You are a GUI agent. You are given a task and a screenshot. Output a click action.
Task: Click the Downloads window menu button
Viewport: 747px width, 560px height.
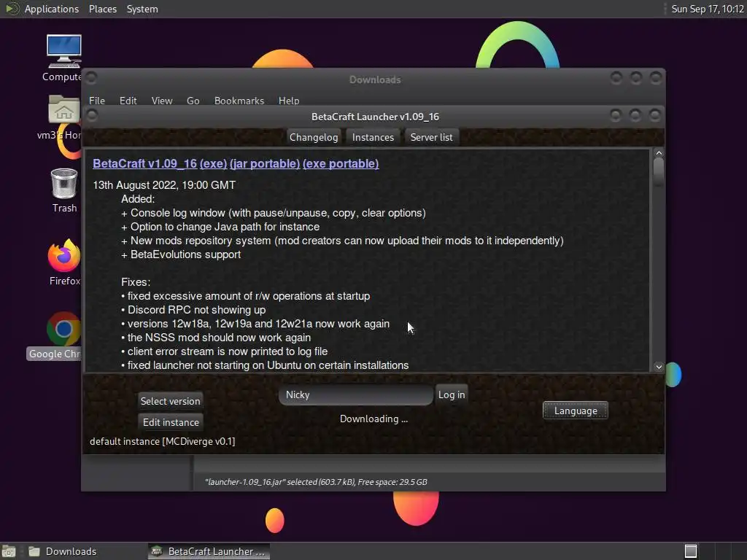click(91, 77)
